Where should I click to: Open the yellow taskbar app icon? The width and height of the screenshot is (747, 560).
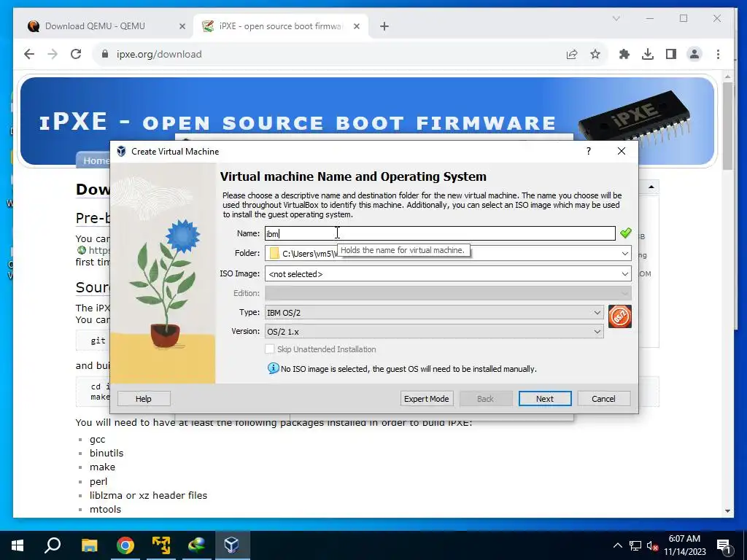[x=161, y=545]
